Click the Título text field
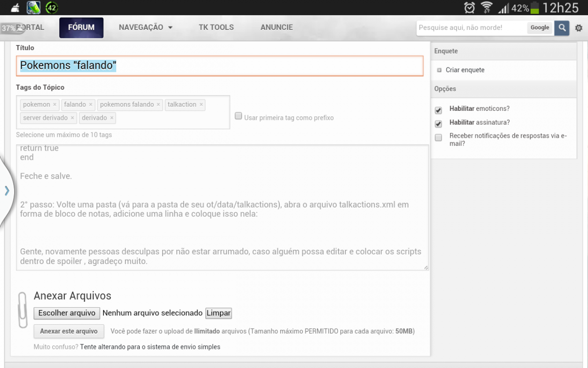The height and width of the screenshot is (368, 588). tap(220, 66)
